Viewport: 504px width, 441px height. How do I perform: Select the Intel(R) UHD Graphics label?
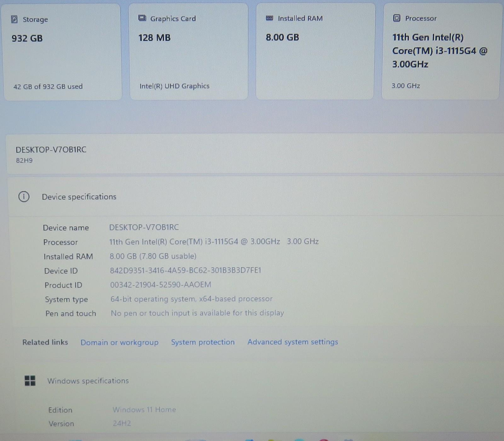tap(175, 86)
